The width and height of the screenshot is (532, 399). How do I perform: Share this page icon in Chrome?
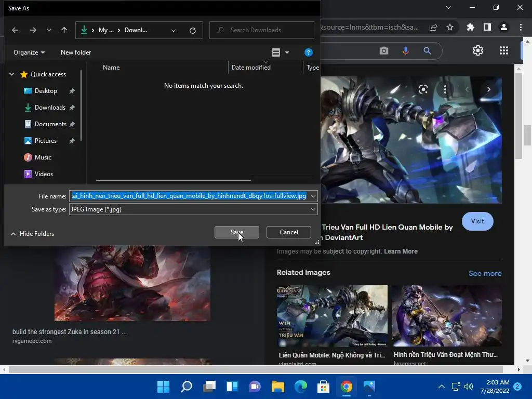pos(433,28)
